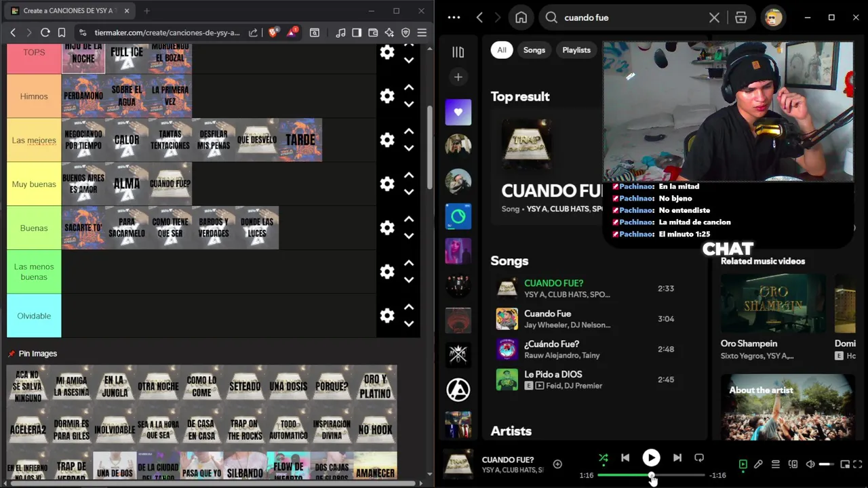
Task: Move the Buenas tier down with its arrow
Action: 409,236
